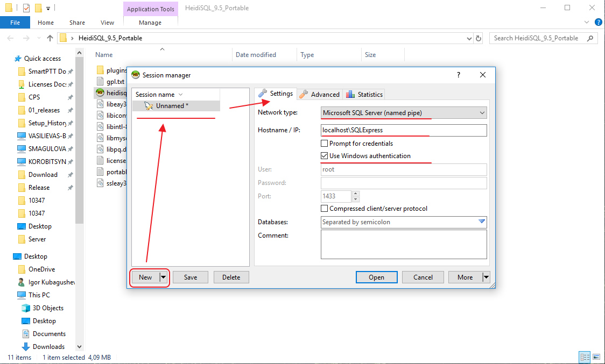Expand the ribbon with chevron
Screen dimensions: 605x364
(587, 23)
